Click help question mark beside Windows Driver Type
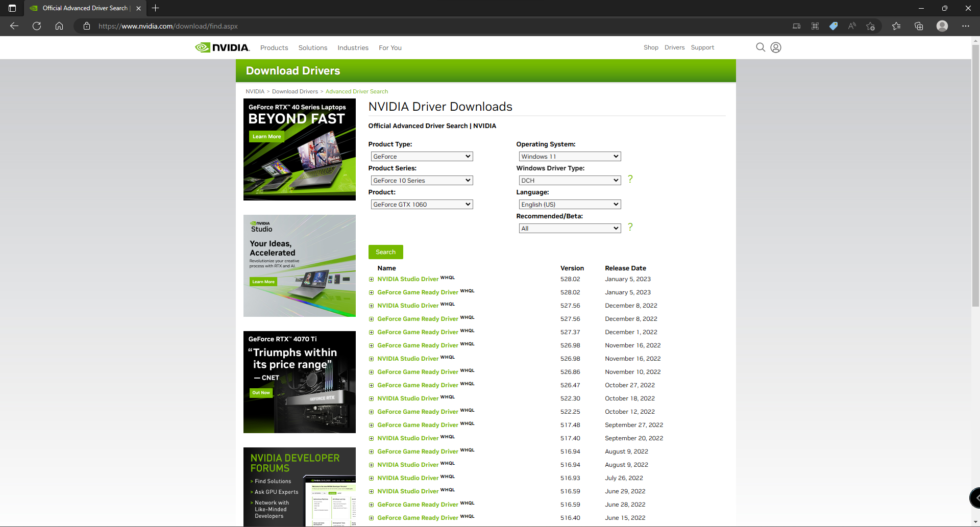 630,179
